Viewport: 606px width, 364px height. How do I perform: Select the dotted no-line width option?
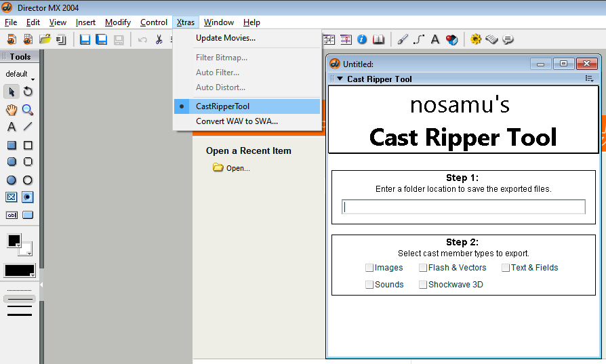[20, 290]
